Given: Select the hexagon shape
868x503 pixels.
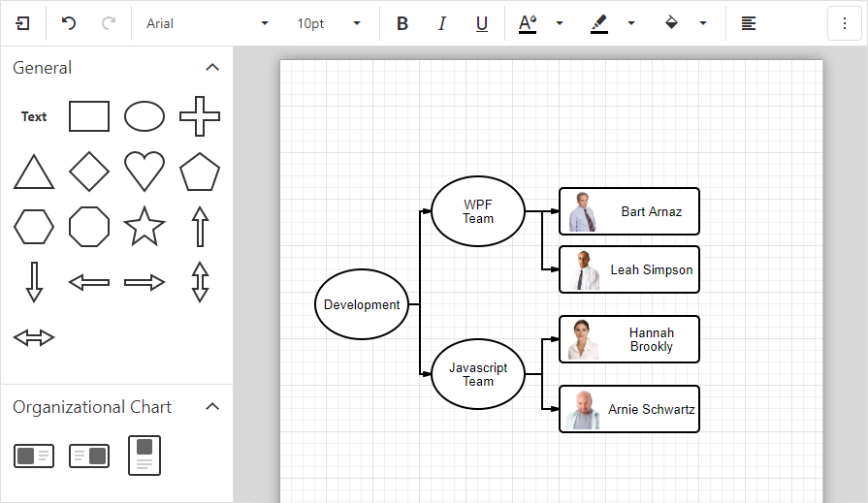Looking at the screenshot, I should [x=34, y=227].
